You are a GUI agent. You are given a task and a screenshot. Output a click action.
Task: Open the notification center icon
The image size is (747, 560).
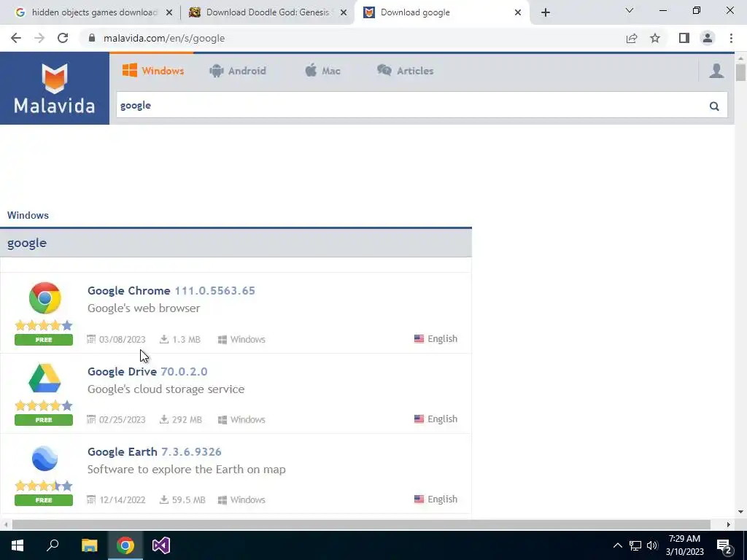pos(724,546)
